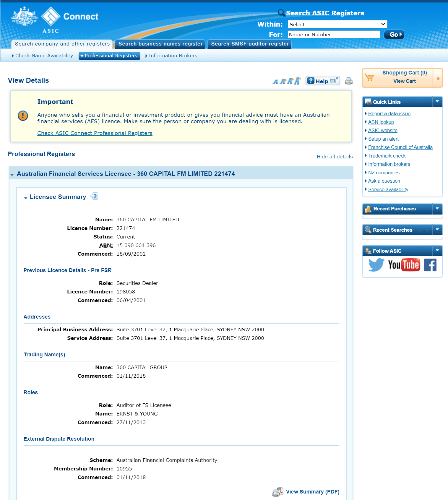Image resolution: width=448 pixels, height=500 pixels.
Task: Click the Shopping Cart (0) heading
Action: tap(405, 73)
